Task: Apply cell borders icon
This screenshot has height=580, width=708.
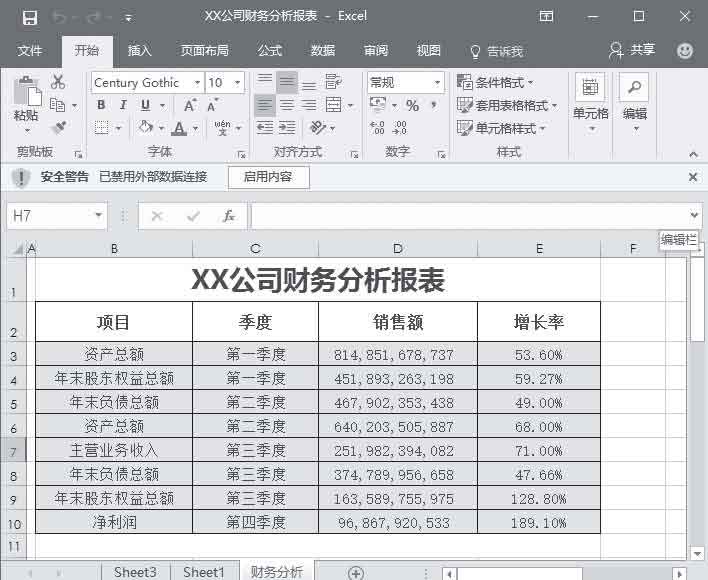Action: (x=102, y=128)
